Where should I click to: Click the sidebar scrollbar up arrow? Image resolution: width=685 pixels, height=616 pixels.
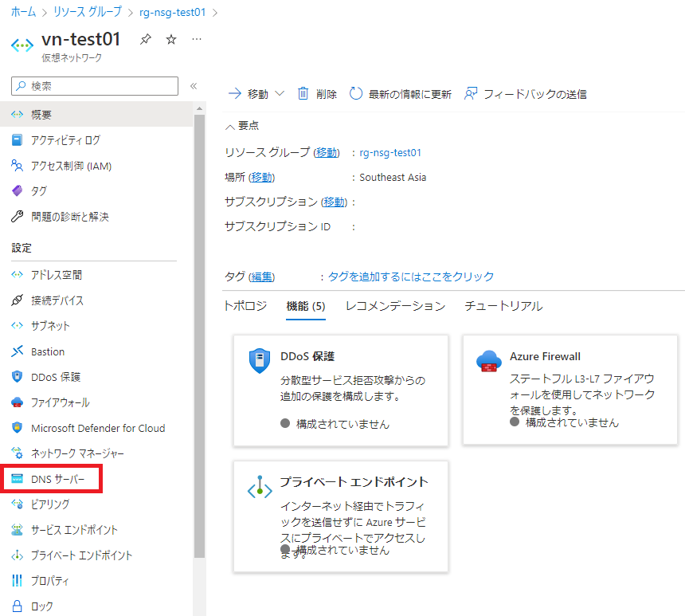click(199, 108)
